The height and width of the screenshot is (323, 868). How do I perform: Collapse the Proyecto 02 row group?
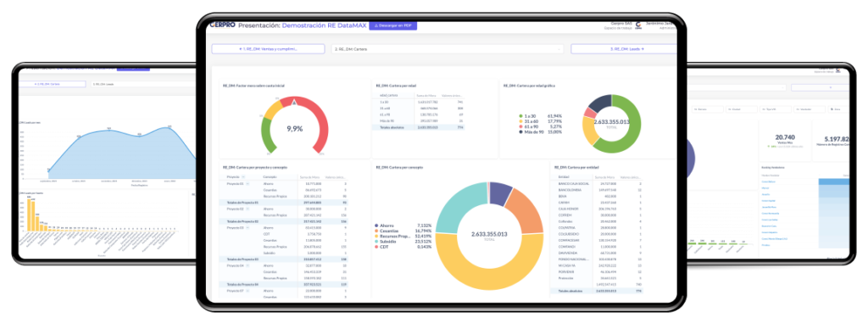pyautogui.click(x=247, y=209)
